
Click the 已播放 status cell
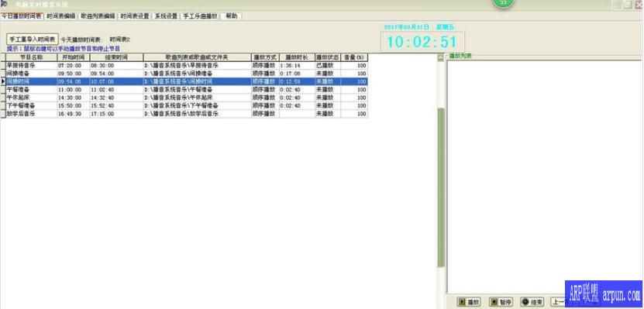327,66
